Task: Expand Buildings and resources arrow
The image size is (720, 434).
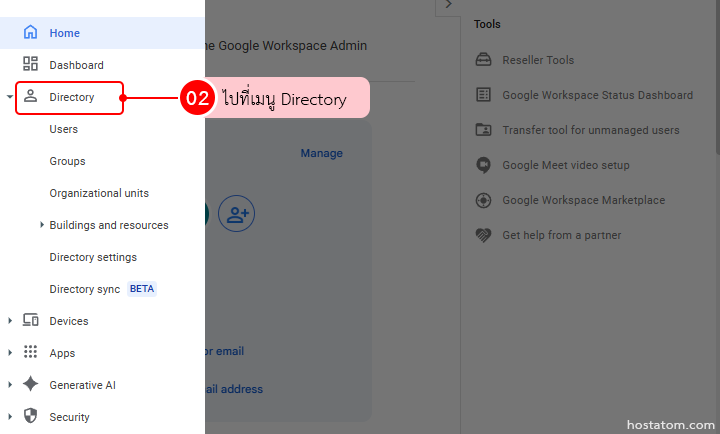Action: click(x=41, y=225)
